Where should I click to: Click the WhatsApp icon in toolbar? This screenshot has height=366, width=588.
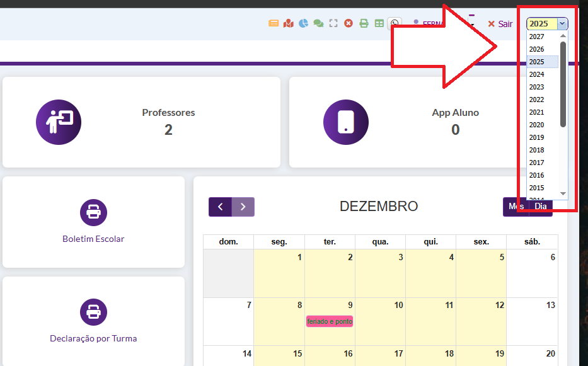click(395, 23)
